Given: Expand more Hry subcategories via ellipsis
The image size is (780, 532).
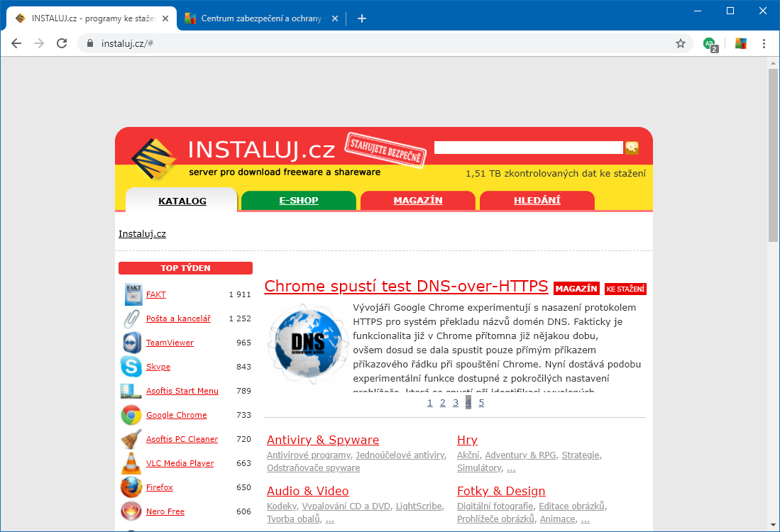Looking at the screenshot, I should click(x=511, y=468).
